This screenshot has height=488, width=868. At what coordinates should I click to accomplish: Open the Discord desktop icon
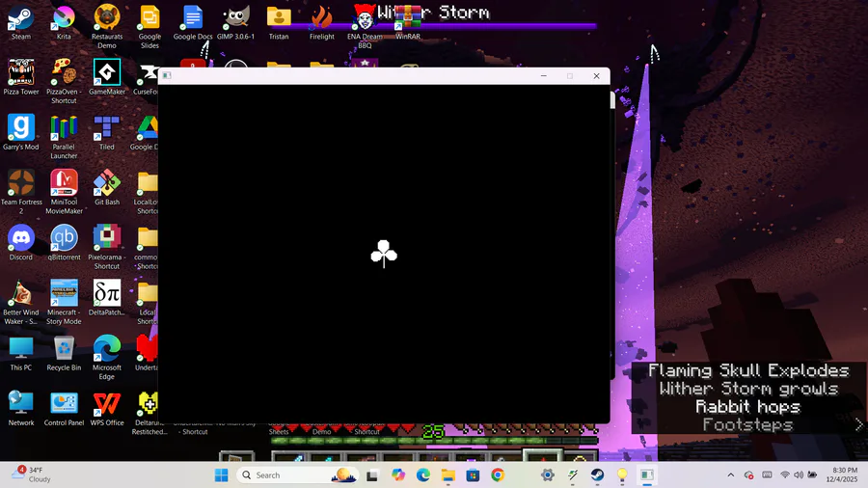[21, 243]
